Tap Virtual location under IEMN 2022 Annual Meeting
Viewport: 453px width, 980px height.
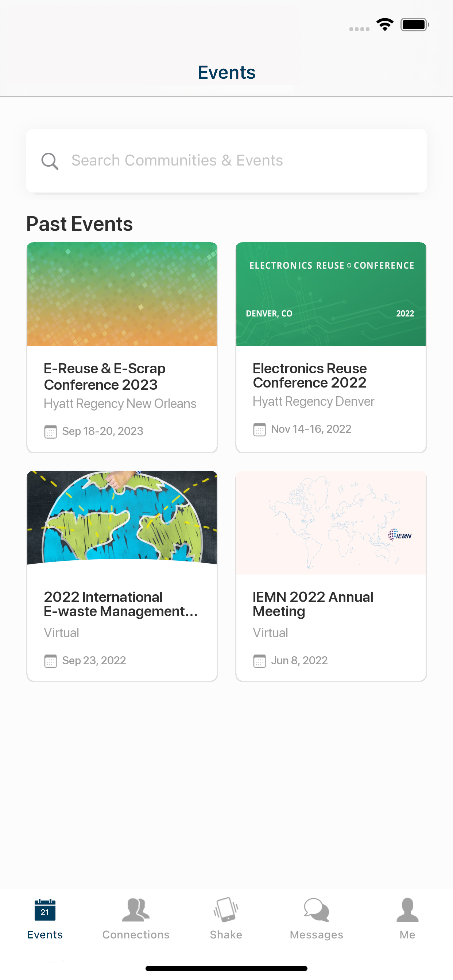[270, 633]
